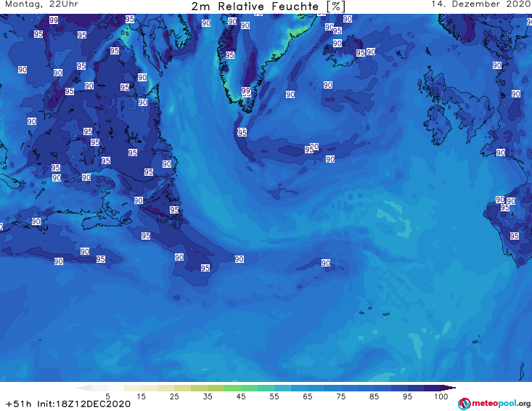Image resolution: width=532 pixels, height=411 pixels.
Task: Select the title '2m Relative Feuchte [%]'
Action: pos(269,6)
